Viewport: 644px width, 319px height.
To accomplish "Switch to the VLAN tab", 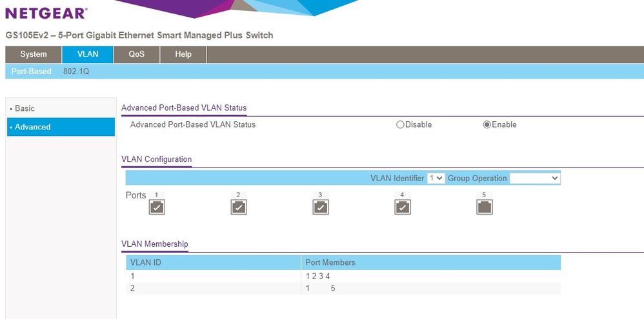I will tap(88, 55).
